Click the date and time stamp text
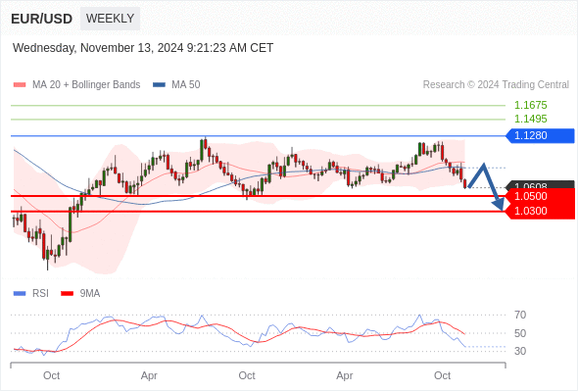The image size is (578, 392). click(143, 48)
